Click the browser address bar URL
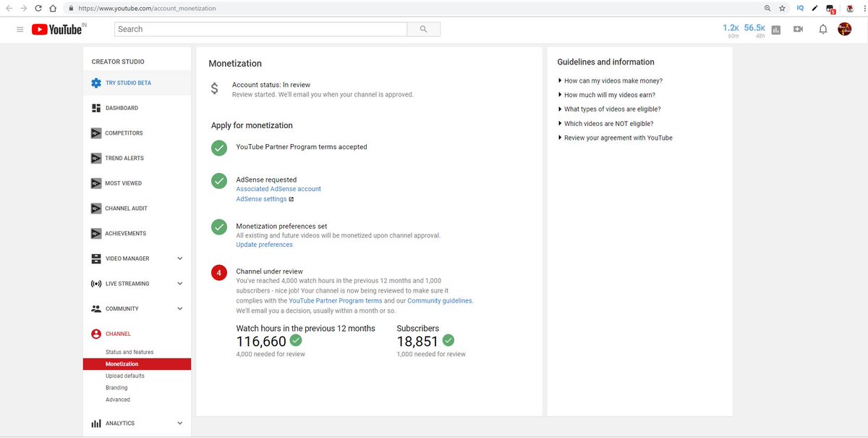The image size is (868, 438). coord(146,9)
